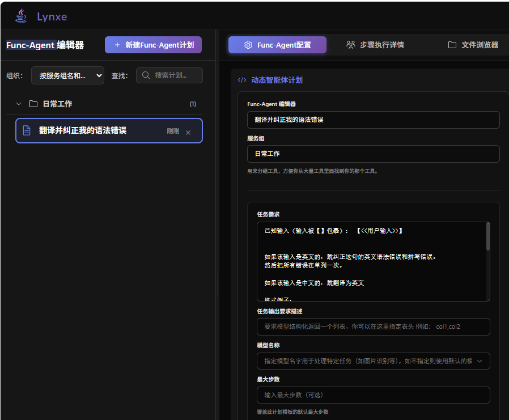Open the 模型名称 dropdown

click(374, 360)
